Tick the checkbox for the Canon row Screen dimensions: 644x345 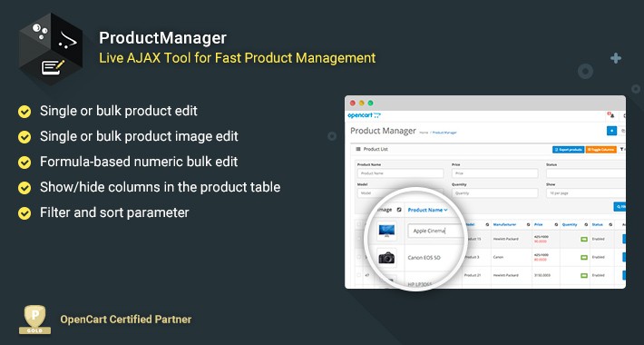(x=358, y=257)
